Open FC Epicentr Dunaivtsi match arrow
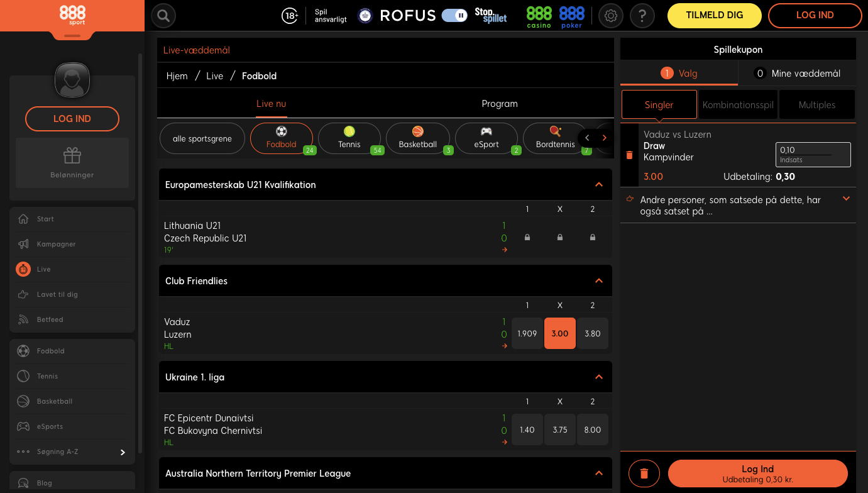This screenshot has width=868, height=493. (505, 442)
